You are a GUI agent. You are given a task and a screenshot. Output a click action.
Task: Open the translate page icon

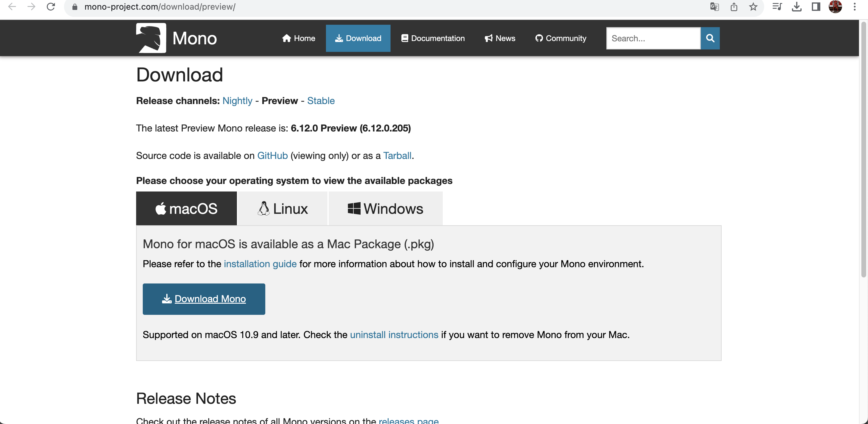point(714,7)
